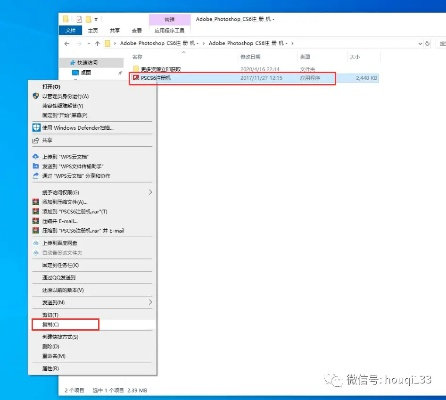Click the search box beside the address bar
Viewport: 446px width, 400px height.
click(x=441, y=44)
